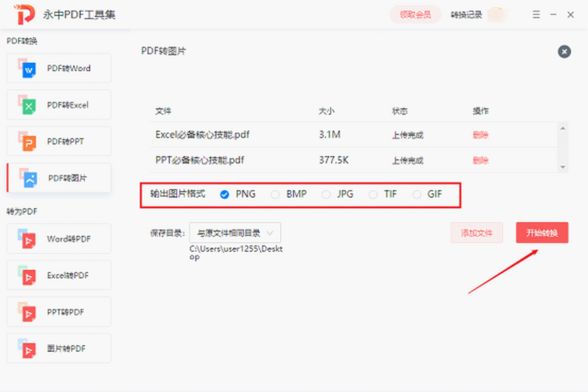
Task: Click the 添加文件 button
Action: [477, 233]
